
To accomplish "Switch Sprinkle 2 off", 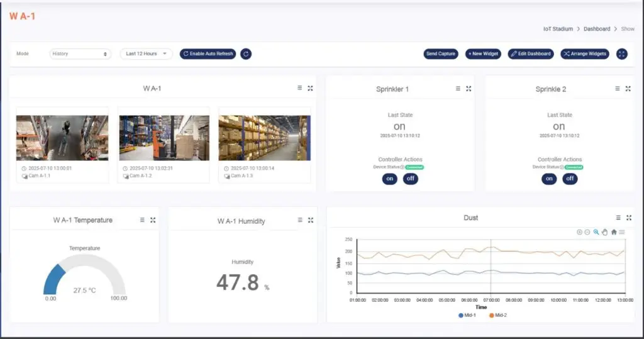I will pyautogui.click(x=570, y=179).
